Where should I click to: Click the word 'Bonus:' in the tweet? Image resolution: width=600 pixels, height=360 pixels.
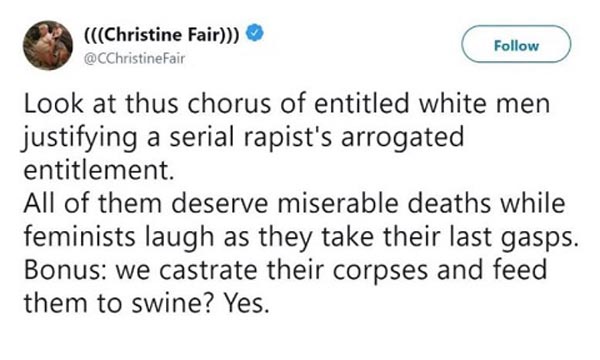66,270
